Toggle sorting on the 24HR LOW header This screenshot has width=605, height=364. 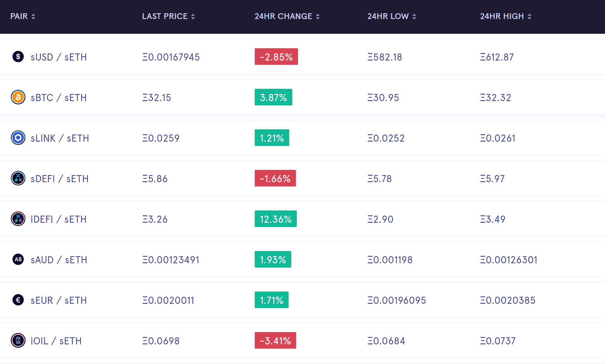coord(392,16)
